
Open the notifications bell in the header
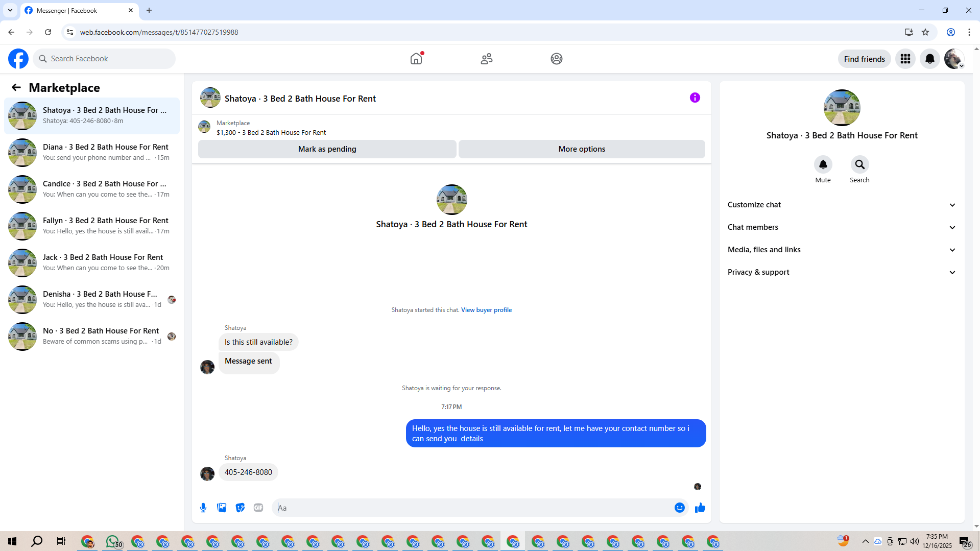pos(930,59)
